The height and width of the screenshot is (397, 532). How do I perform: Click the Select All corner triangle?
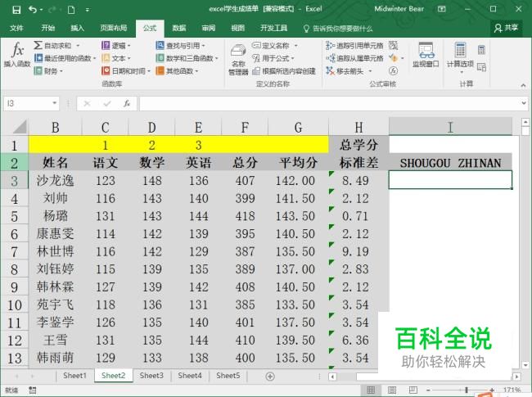tap(20, 127)
